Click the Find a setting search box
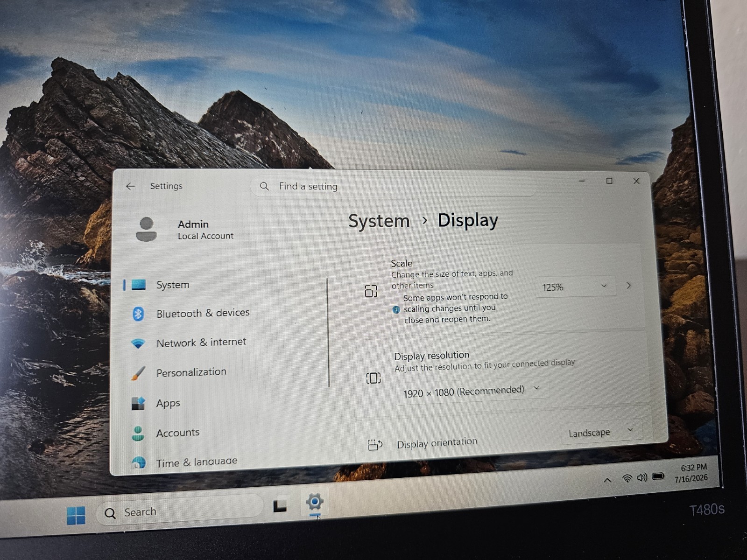 [394, 186]
